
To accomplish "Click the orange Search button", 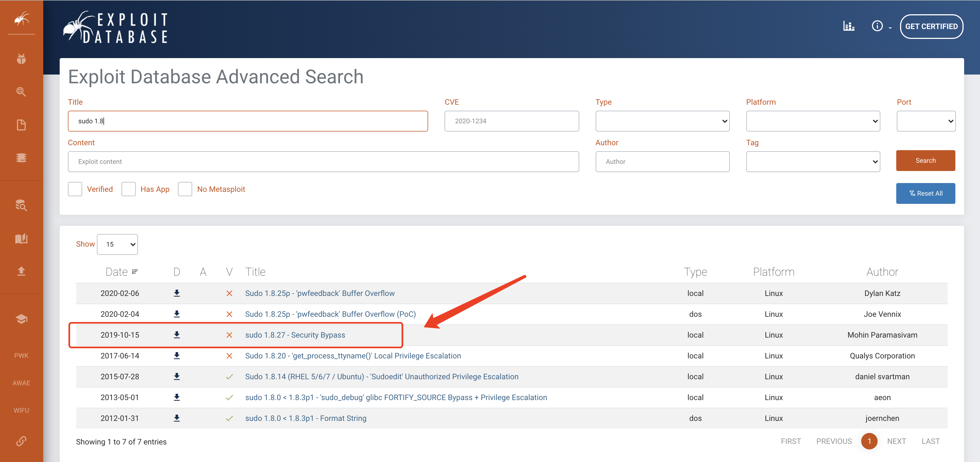I will click(925, 160).
